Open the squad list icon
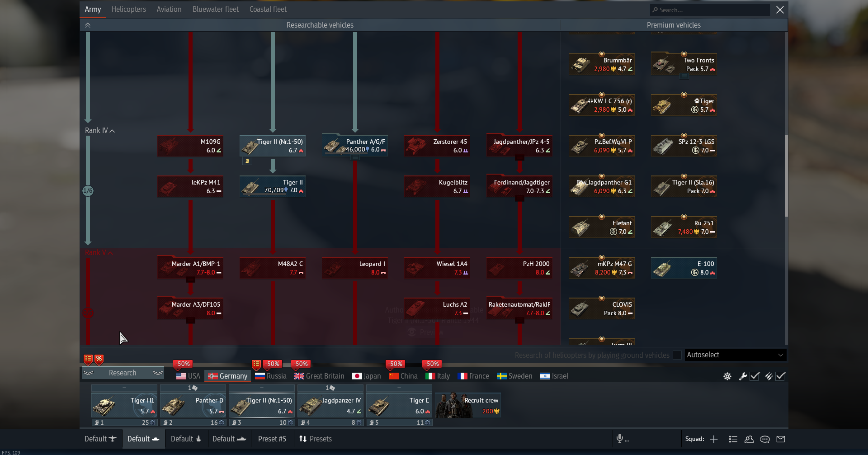The image size is (868, 455). point(733,439)
